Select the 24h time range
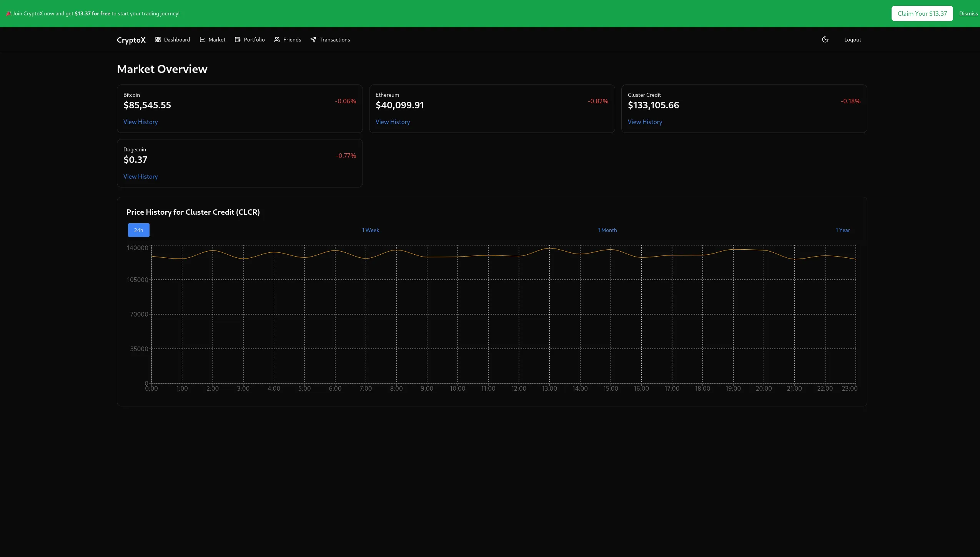The height and width of the screenshot is (557, 980). point(138,230)
